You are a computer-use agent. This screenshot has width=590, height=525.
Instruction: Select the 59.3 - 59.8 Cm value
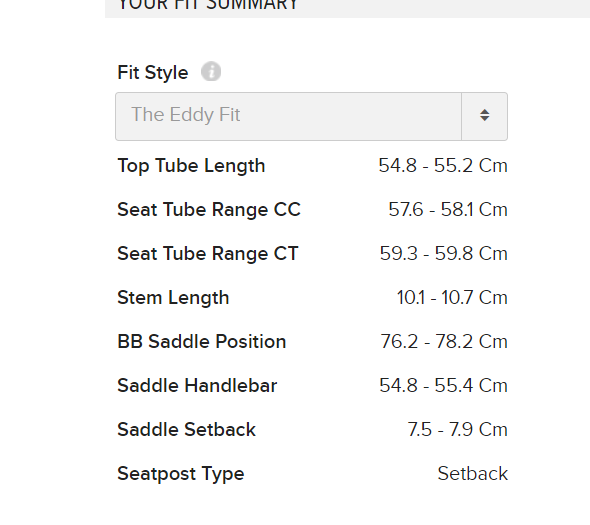coord(444,254)
